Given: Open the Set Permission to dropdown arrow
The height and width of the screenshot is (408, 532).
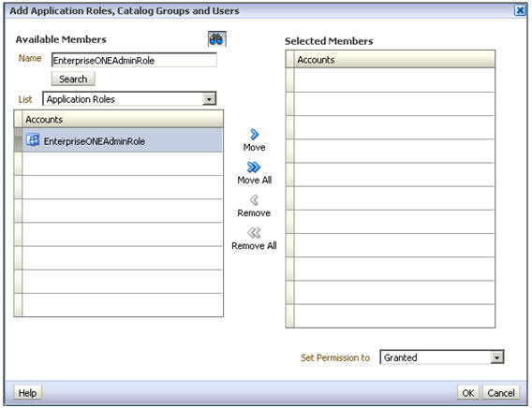Looking at the screenshot, I should (x=497, y=357).
